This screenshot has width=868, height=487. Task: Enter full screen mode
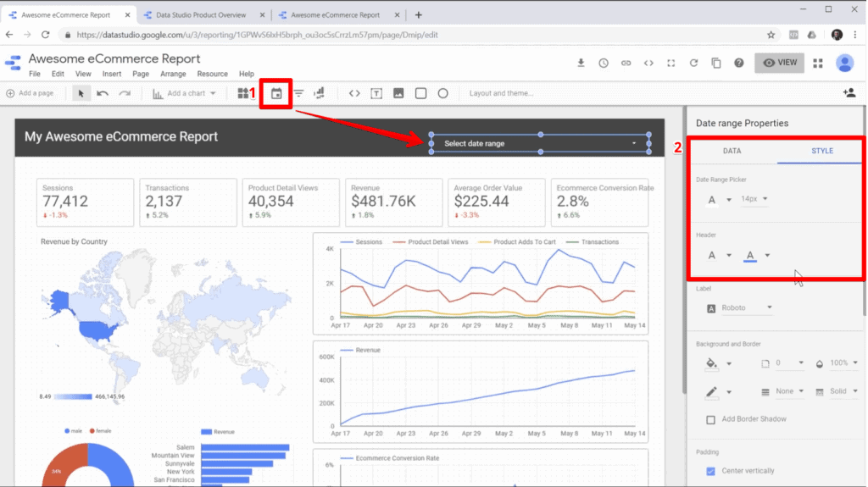[x=671, y=63]
